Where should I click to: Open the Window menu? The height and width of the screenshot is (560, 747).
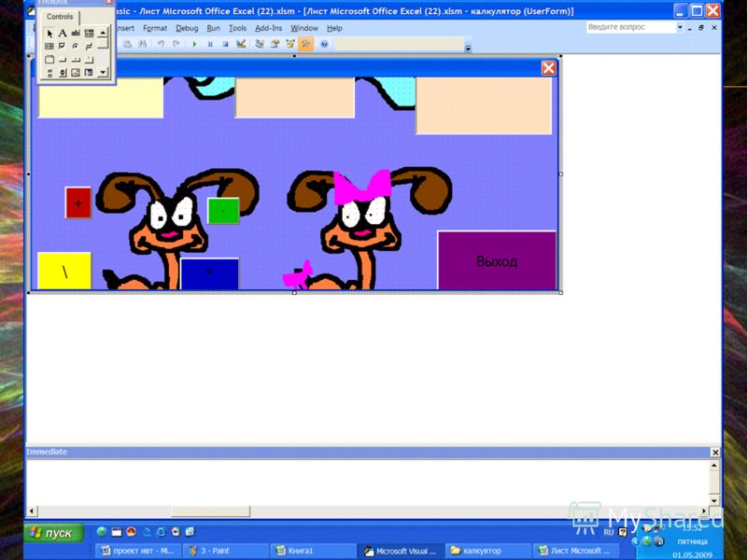point(304,28)
